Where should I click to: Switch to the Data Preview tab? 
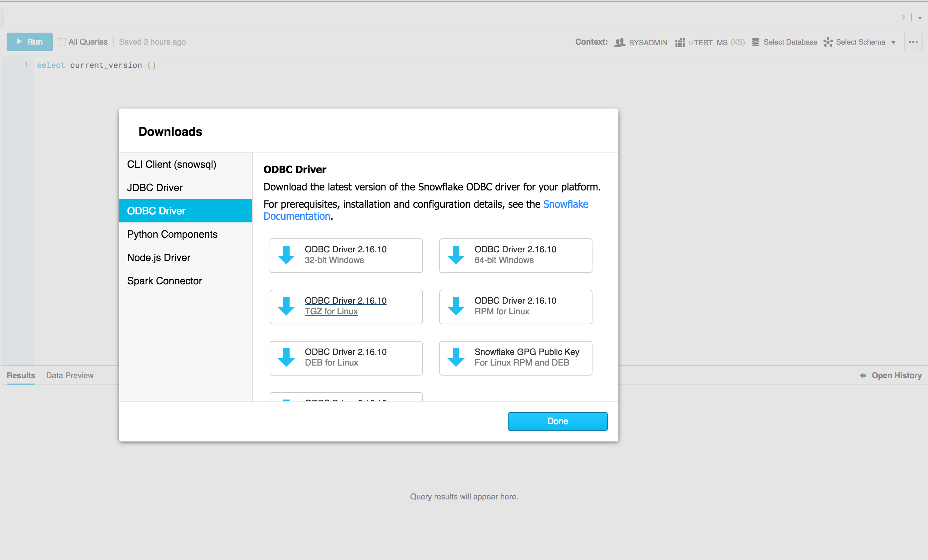(x=70, y=375)
